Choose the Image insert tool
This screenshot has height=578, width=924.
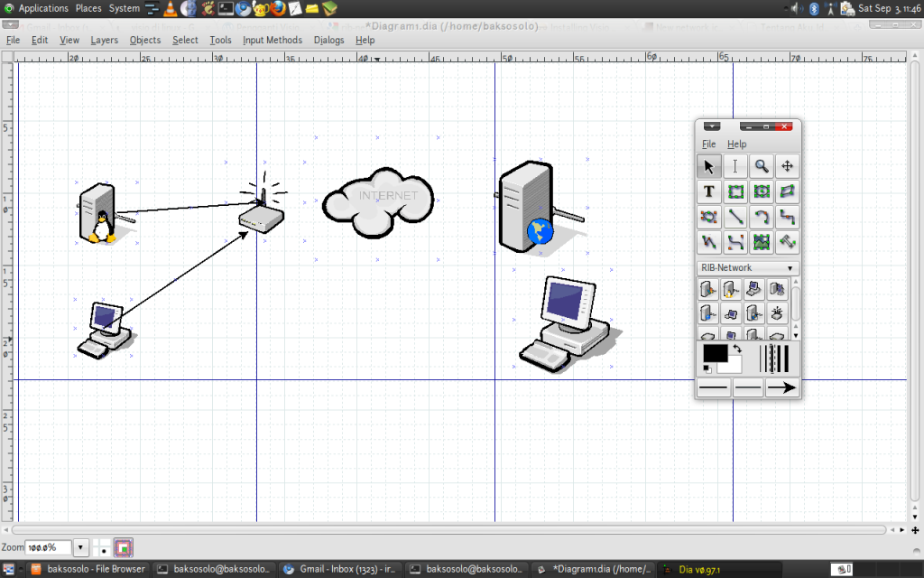(x=762, y=243)
